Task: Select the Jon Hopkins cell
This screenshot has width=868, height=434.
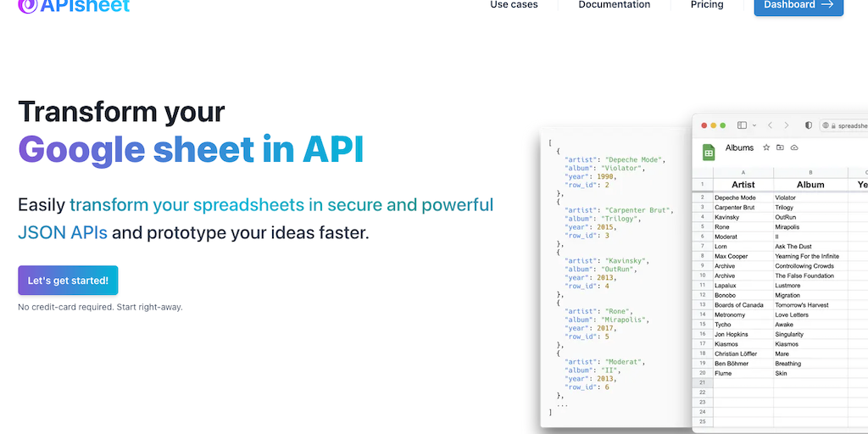Action: pos(743,334)
